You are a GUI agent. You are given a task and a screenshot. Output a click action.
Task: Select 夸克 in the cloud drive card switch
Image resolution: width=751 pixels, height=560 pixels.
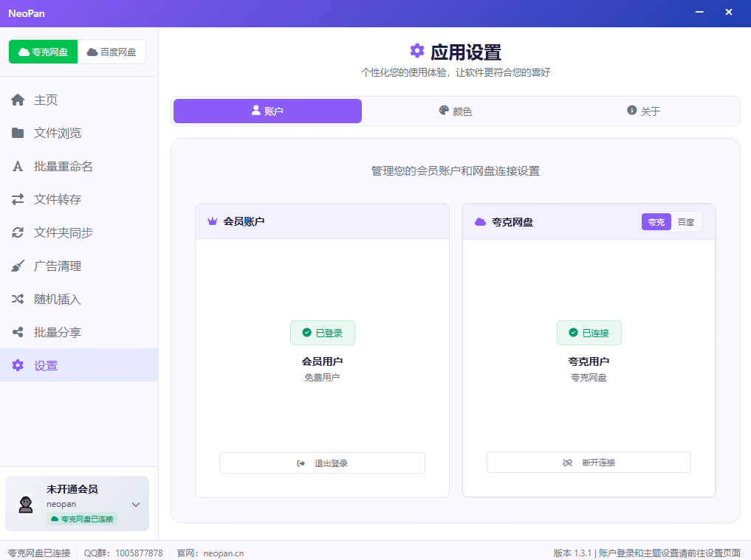click(656, 222)
